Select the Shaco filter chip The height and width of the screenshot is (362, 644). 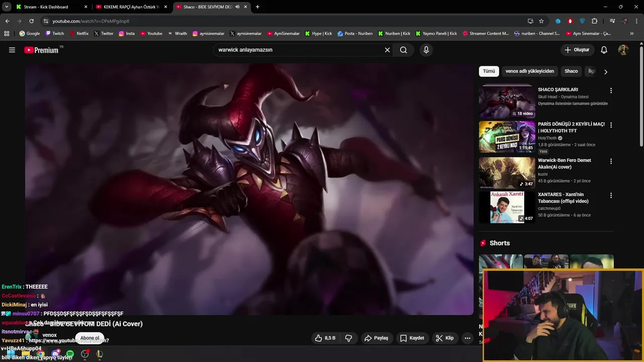click(x=571, y=71)
